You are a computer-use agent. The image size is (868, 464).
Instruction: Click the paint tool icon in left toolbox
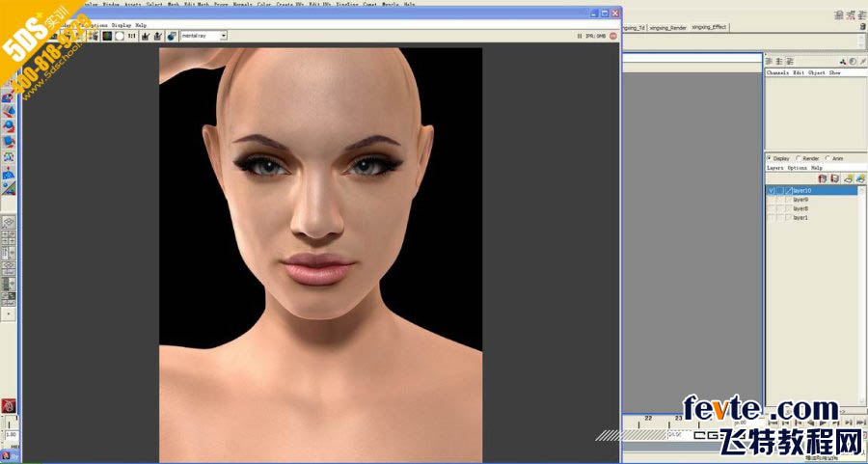click(x=9, y=97)
